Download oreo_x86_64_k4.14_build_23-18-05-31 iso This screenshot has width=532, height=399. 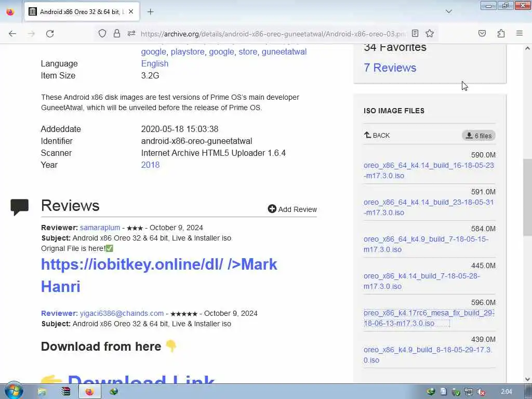click(429, 207)
